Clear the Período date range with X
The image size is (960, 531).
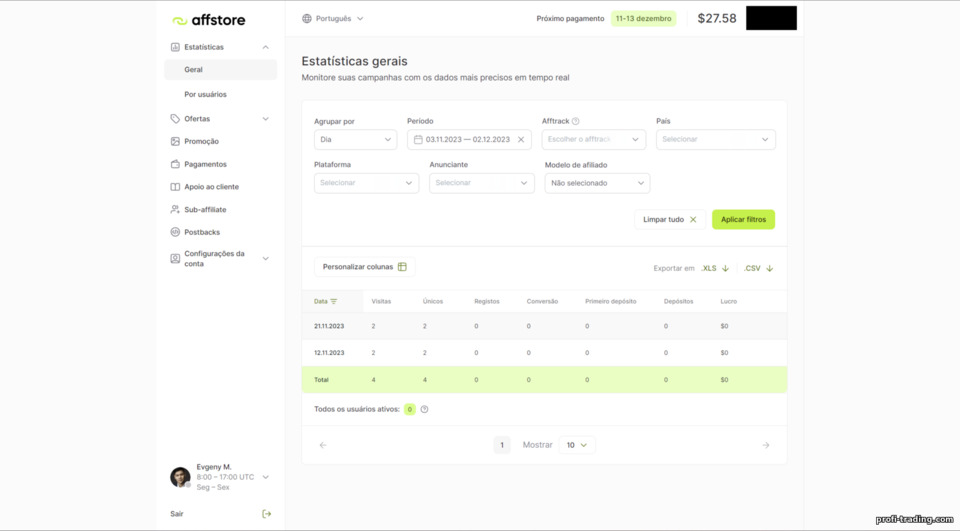[521, 140]
